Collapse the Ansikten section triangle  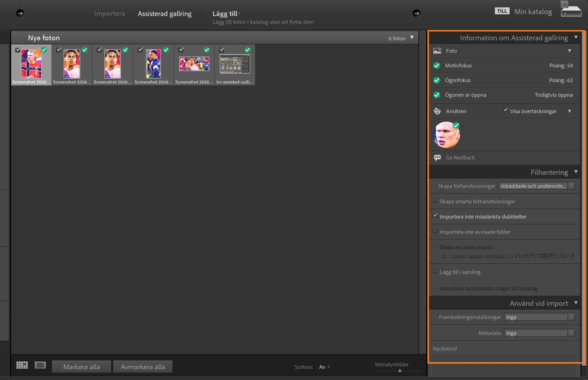click(x=570, y=111)
